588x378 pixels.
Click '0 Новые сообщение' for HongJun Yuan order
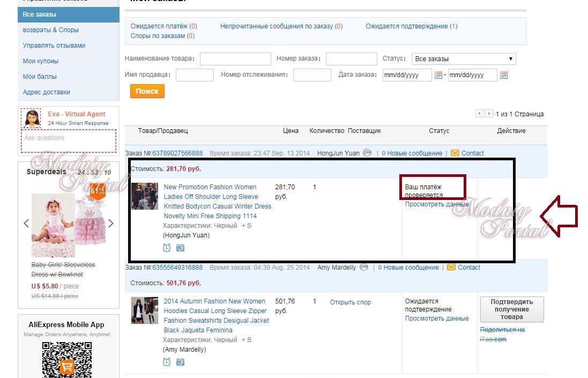click(412, 153)
